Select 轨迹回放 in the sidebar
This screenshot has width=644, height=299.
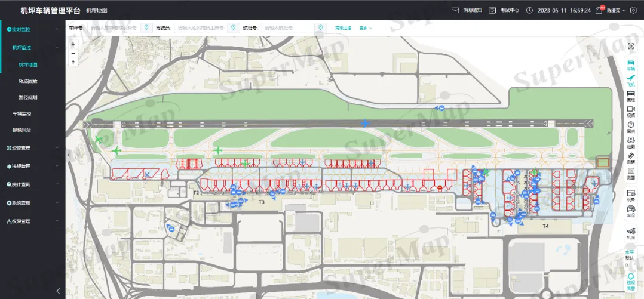point(28,81)
